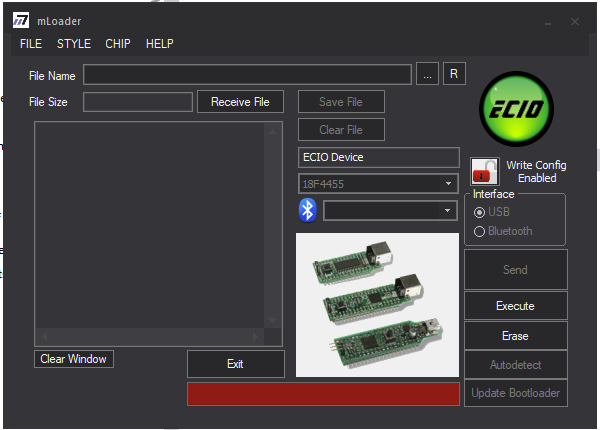600x430 pixels.
Task: Click the Autodetect button
Action: click(516, 365)
